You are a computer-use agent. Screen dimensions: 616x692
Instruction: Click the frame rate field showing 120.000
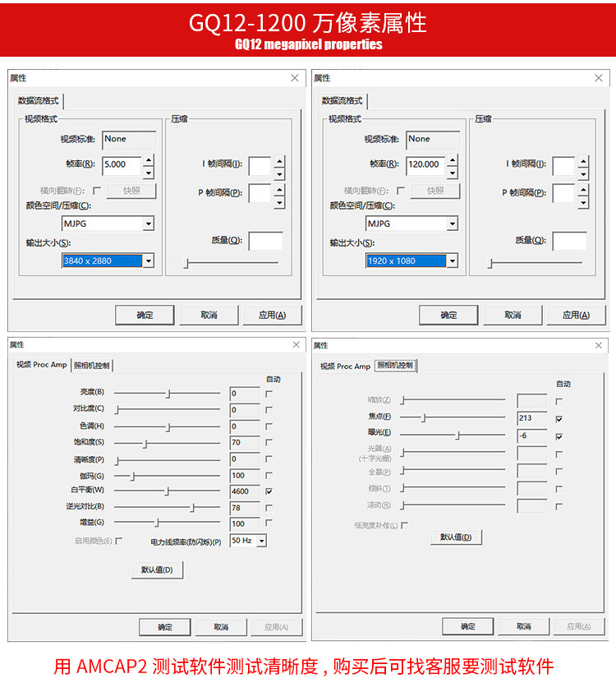[426, 165]
